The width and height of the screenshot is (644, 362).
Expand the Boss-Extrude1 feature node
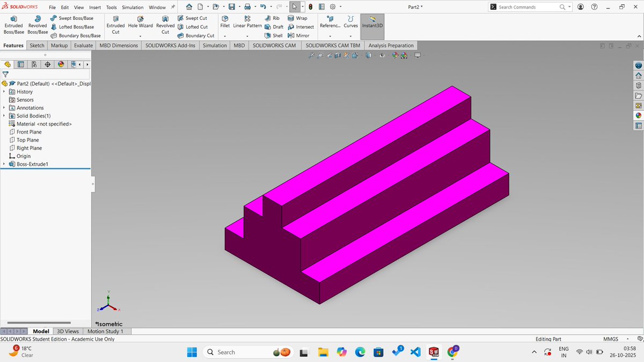coord(4,164)
